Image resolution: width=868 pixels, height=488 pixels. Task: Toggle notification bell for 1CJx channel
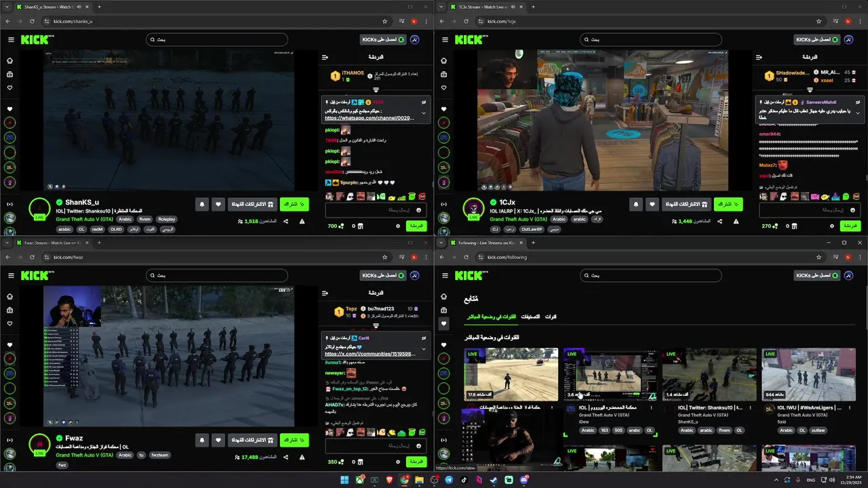coord(635,204)
